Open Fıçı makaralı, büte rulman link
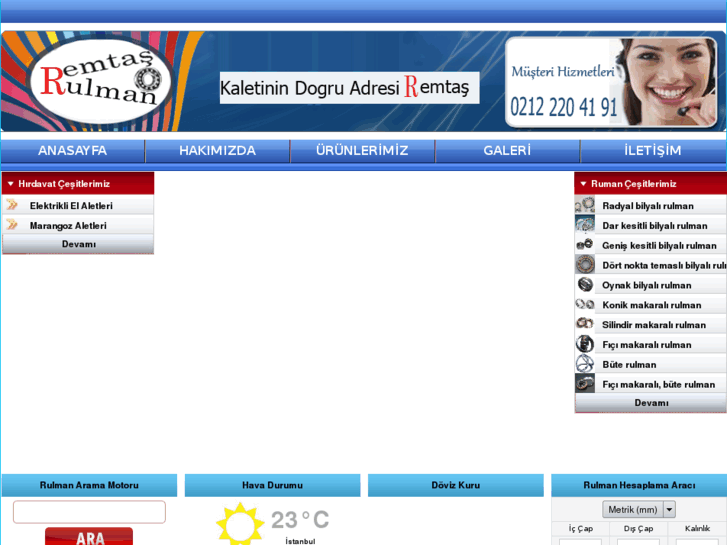727x545 pixels. click(x=658, y=385)
